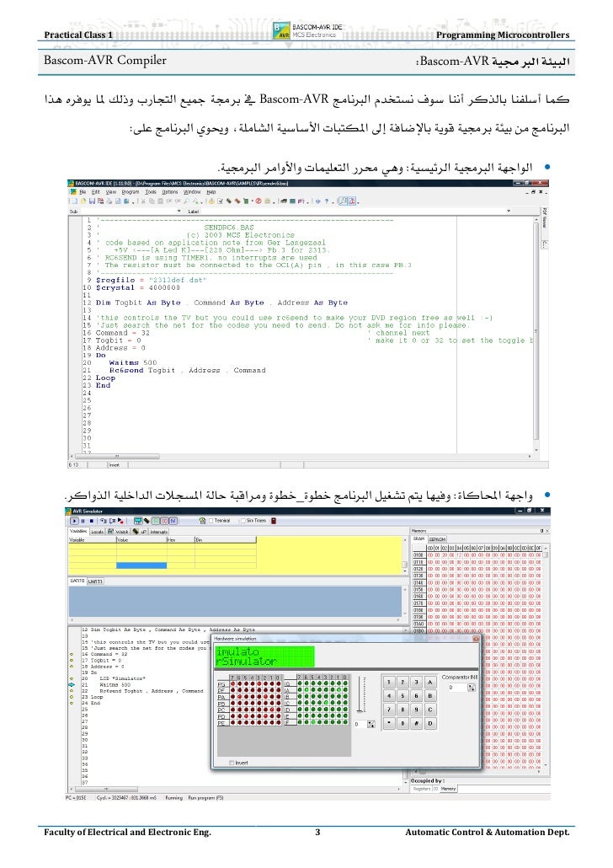Open the File menu

(x=83, y=192)
